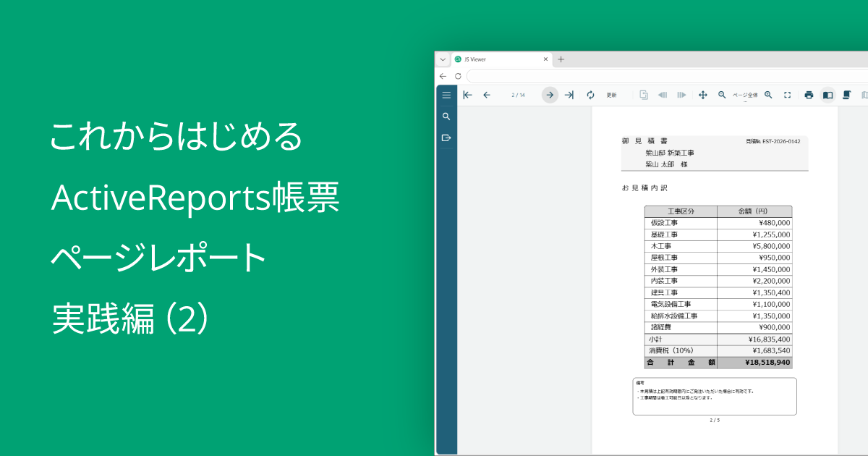
Task: Switch to continuous page view
Action: pos(846,95)
